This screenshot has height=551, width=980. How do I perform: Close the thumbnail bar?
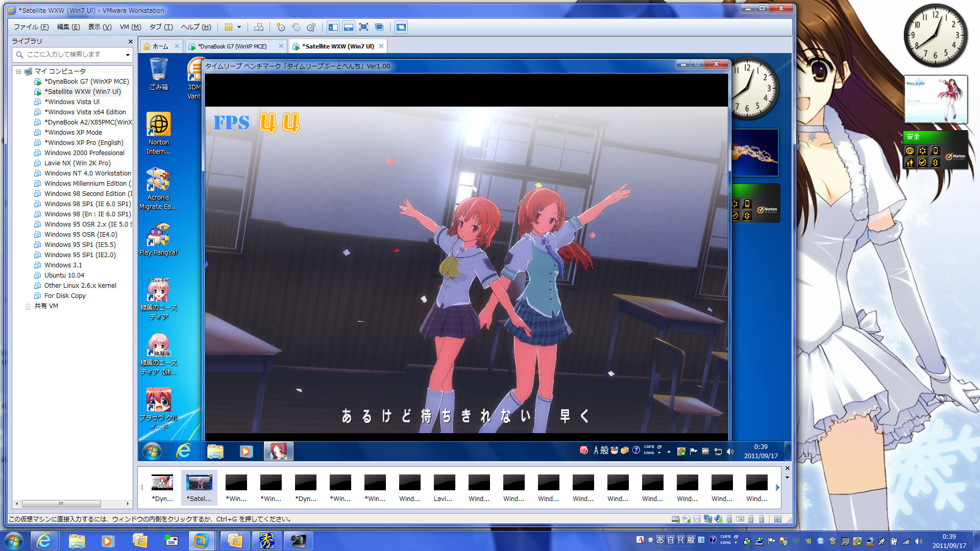coord(787,468)
